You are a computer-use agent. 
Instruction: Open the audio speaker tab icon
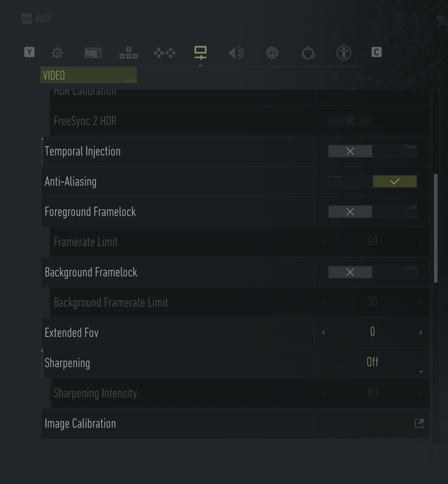click(236, 53)
